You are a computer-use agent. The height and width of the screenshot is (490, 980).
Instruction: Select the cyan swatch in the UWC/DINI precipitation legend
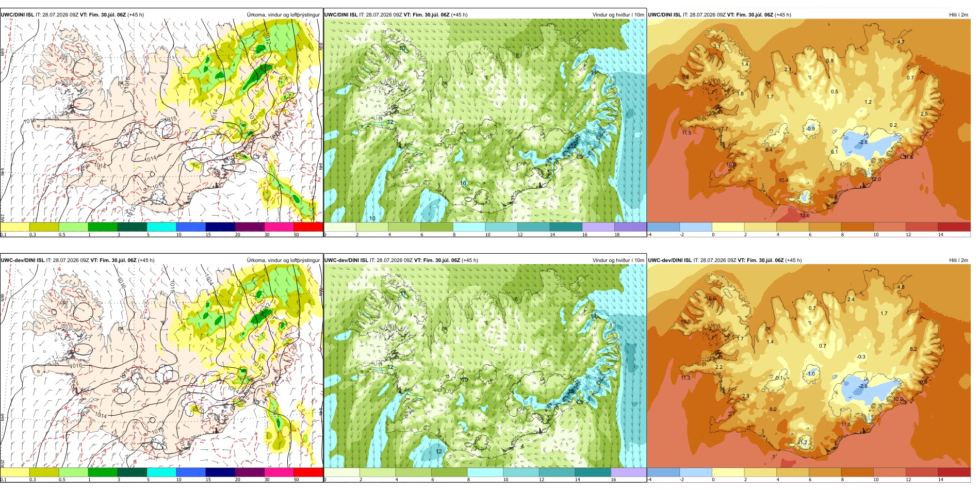(x=161, y=226)
